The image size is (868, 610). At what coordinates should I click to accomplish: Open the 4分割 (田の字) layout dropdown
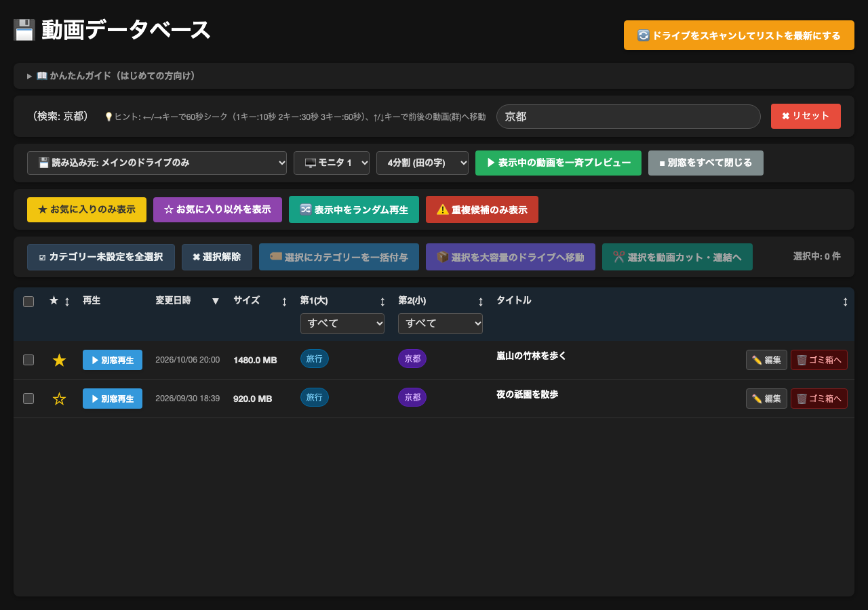click(422, 163)
